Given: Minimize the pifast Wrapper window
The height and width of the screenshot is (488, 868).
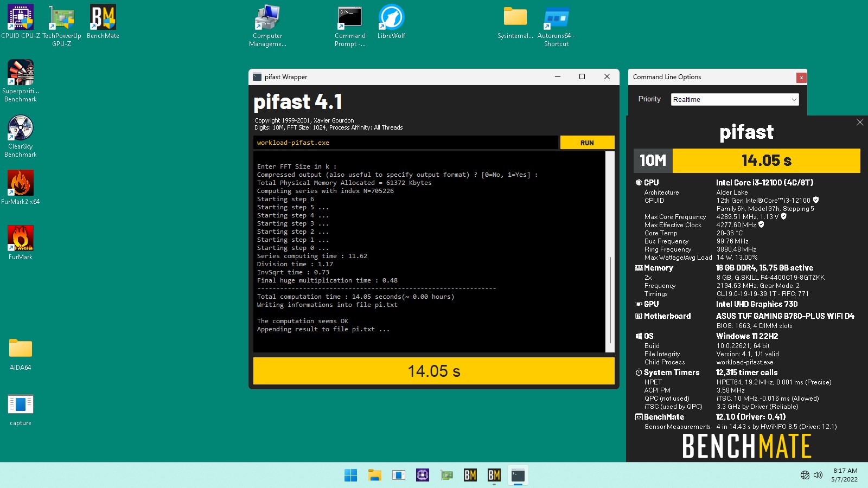Looking at the screenshot, I should pyautogui.click(x=557, y=76).
